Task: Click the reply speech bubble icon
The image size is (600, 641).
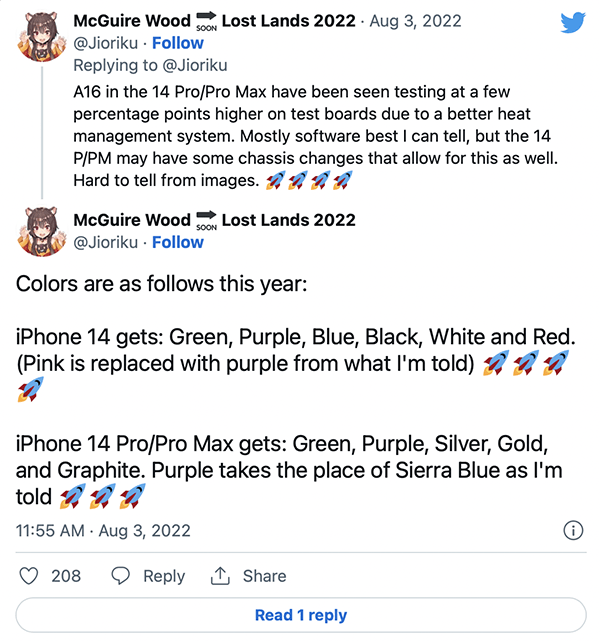Action: 121,576
